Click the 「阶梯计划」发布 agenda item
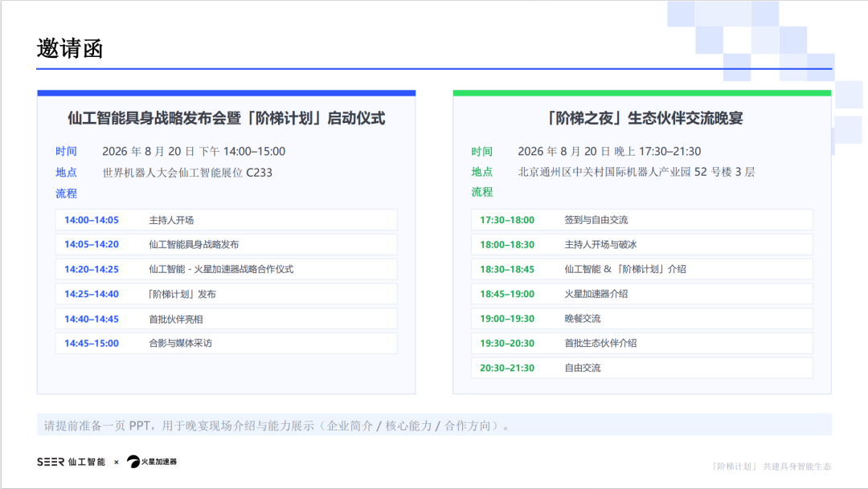Screen dimensions: 868x489 click(181, 295)
